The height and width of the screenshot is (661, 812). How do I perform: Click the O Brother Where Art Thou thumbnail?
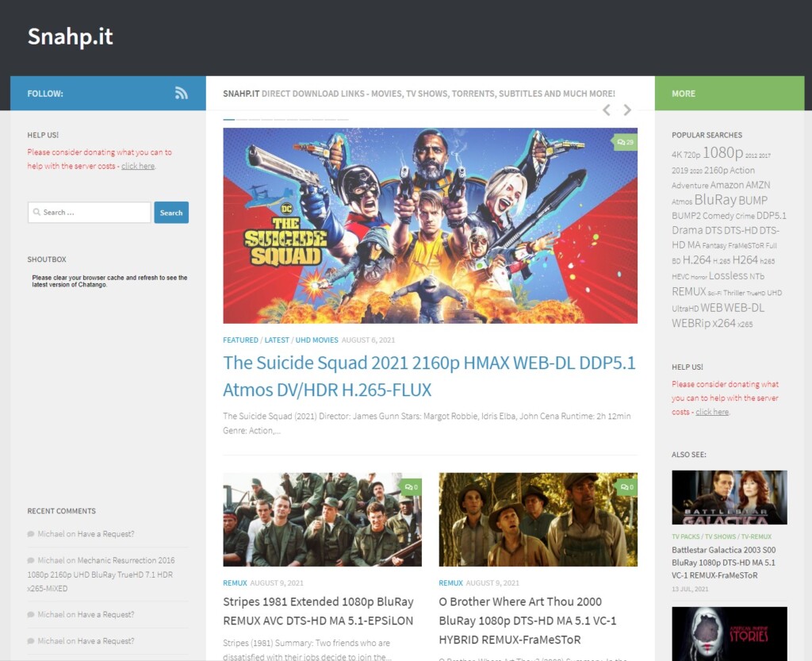(x=538, y=519)
